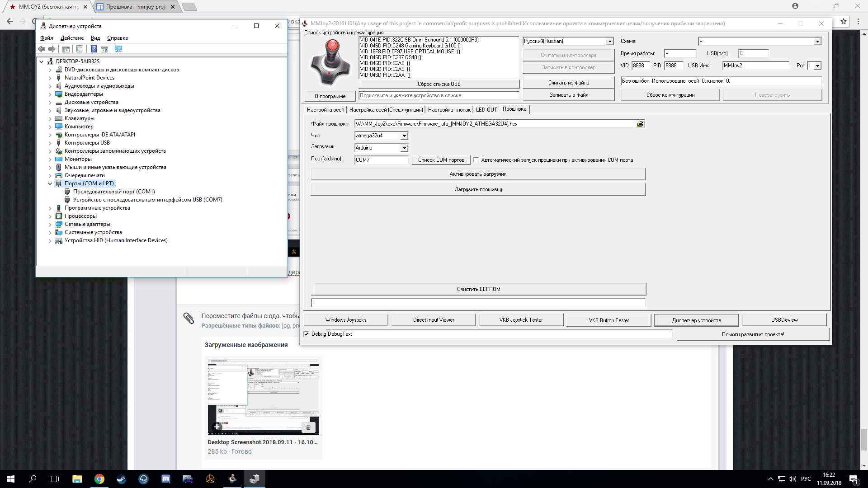Click the browser bookmark star icon
Image resolution: width=868 pixels, height=488 pixels.
(844, 21)
